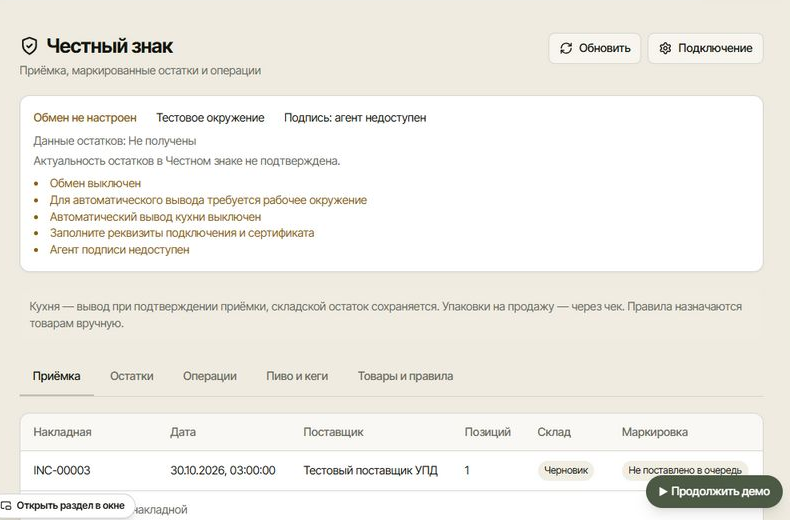Click the Обмен выключен bullet item
Viewport: 790px width, 520px height.
pyautogui.click(x=95, y=183)
